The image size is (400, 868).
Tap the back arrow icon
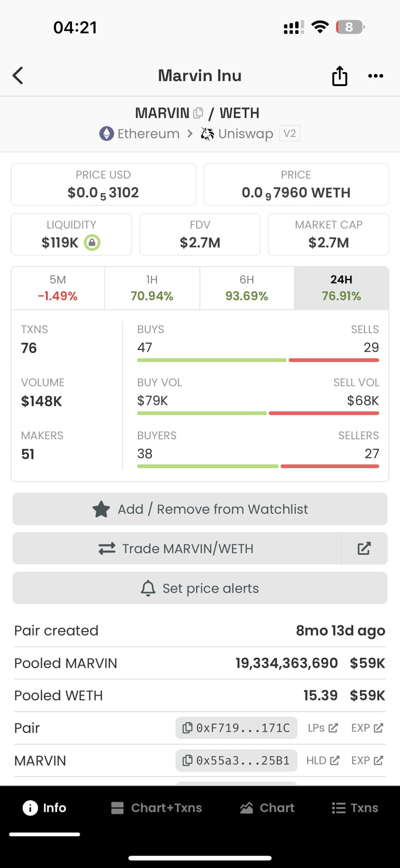pos(18,75)
